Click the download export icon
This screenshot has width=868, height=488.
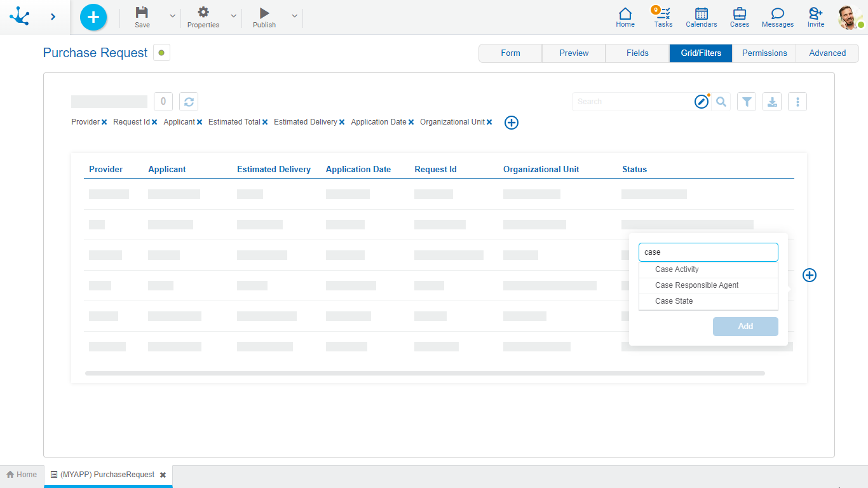[x=772, y=102]
